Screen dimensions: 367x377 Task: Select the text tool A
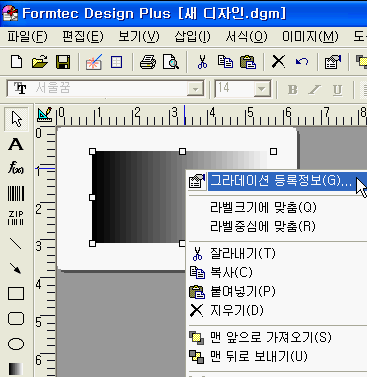[16, 144]
